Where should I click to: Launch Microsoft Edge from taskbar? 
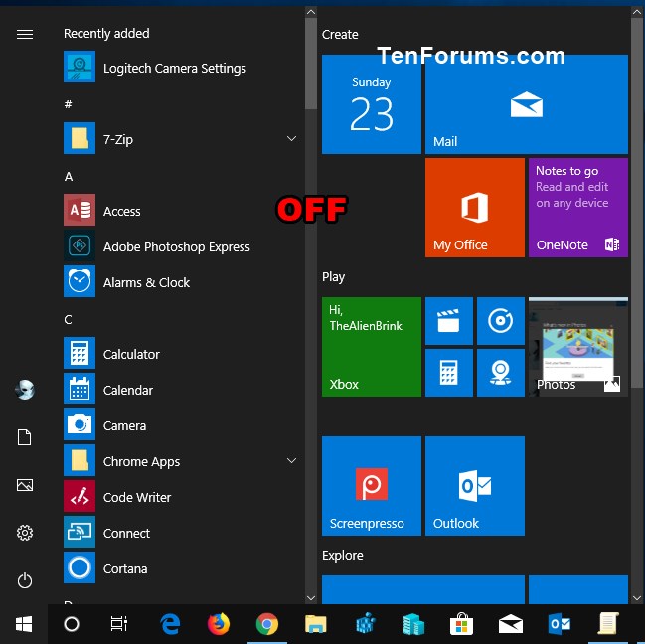[x=170, y=624]
